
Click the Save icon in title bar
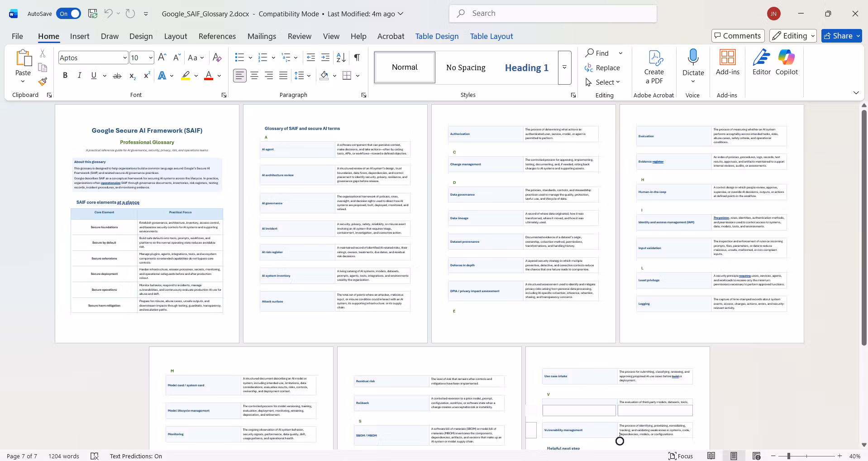pyautogui.click(x=93, y=14)
